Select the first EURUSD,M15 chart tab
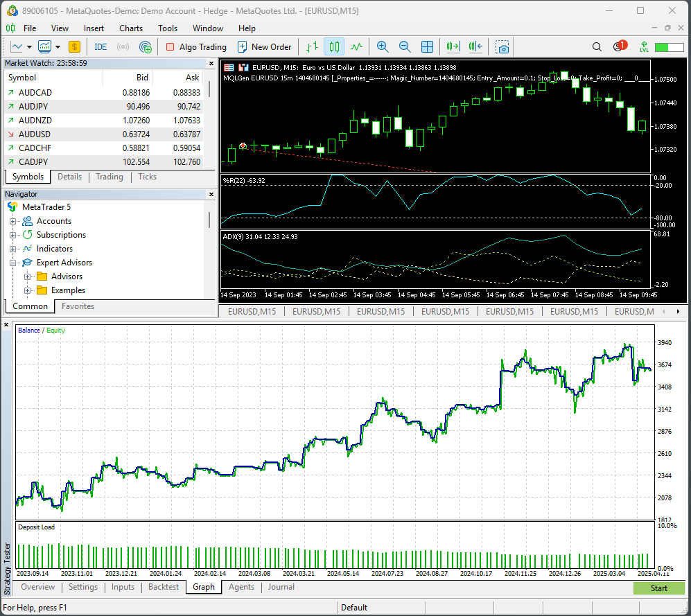The height and width of the screenshot is (616, 691). pos(252,312)
